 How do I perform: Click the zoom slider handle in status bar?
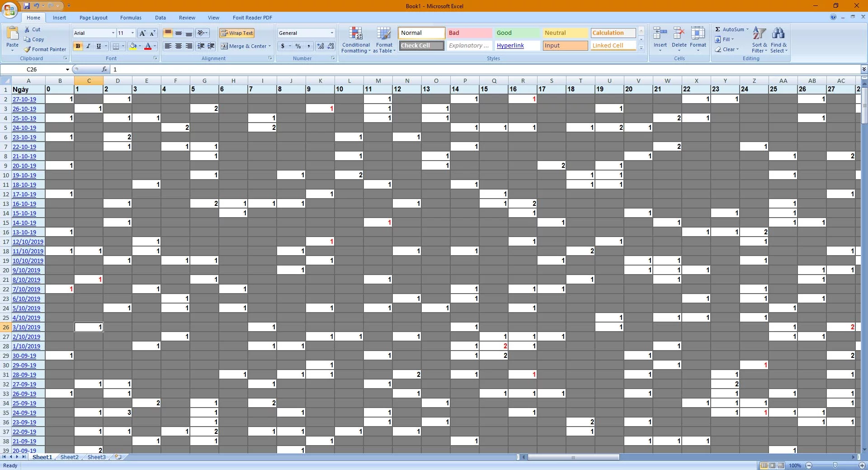(x=835, y=465)
